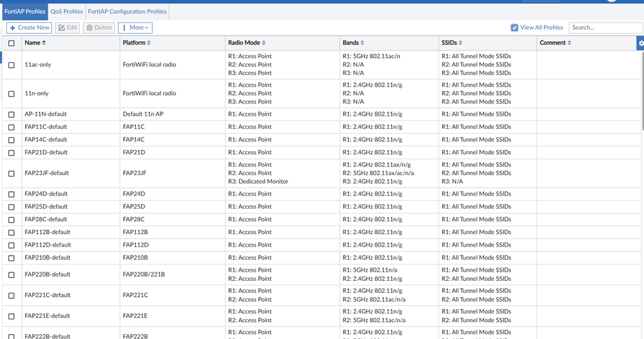This screenshot has height=339, width=644.
Task: Focus the Search input field
Action: coord(605,27)
